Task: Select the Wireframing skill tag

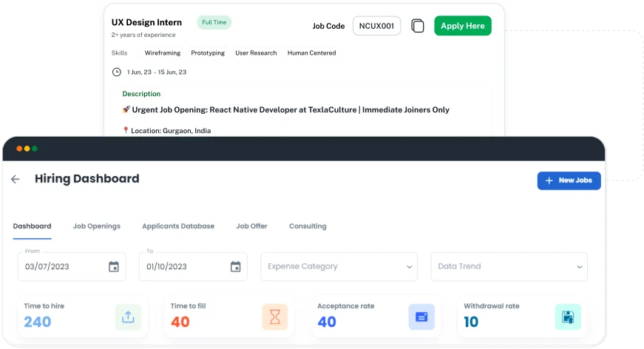Action: [163, 53]
